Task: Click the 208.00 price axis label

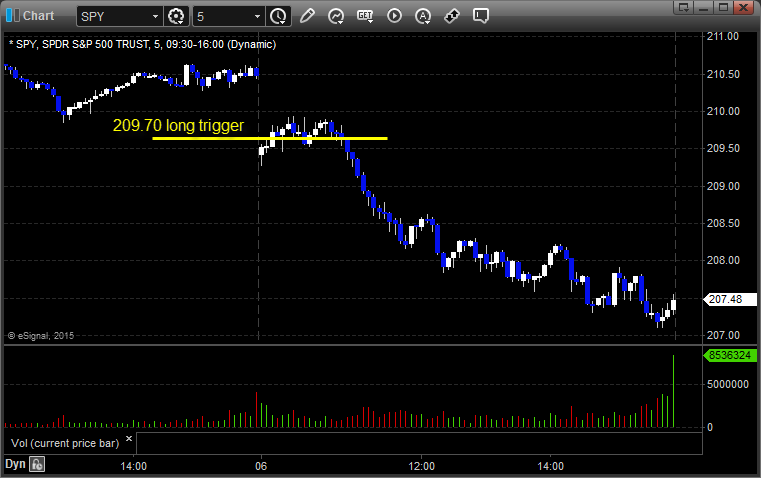Action: coord(723,261)
